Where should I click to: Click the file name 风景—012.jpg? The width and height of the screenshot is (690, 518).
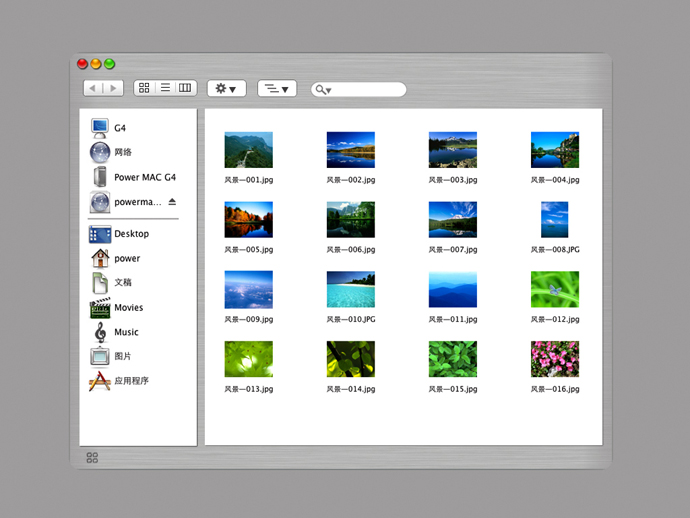555,319
